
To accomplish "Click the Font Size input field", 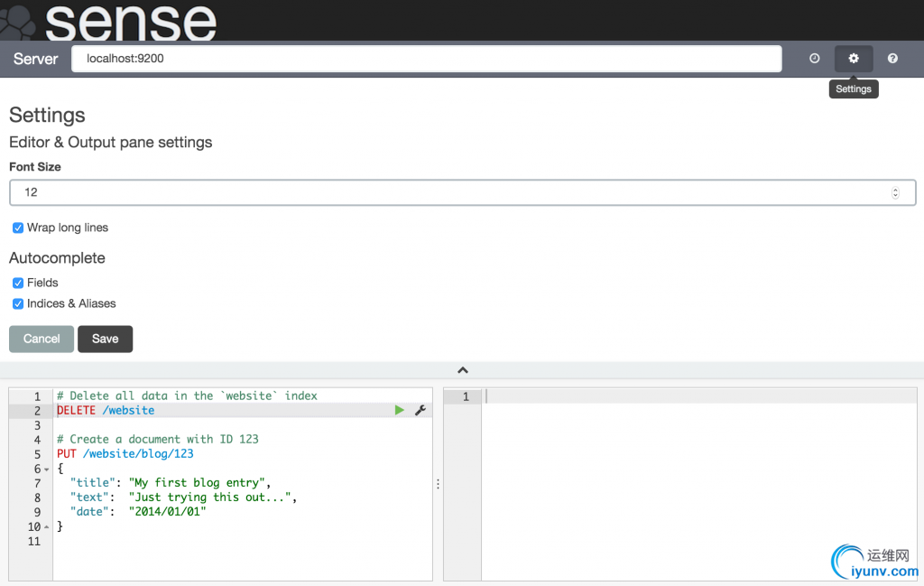I will (x=451, y=192).
